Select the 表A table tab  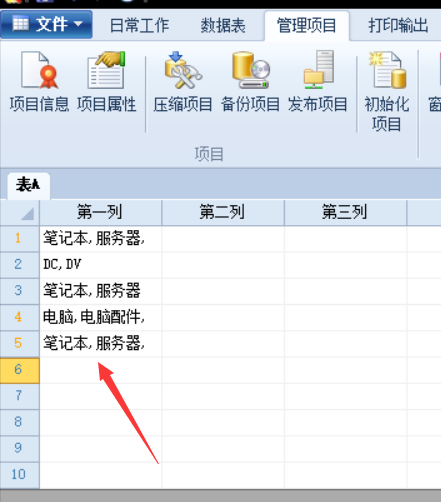(28, 185)
